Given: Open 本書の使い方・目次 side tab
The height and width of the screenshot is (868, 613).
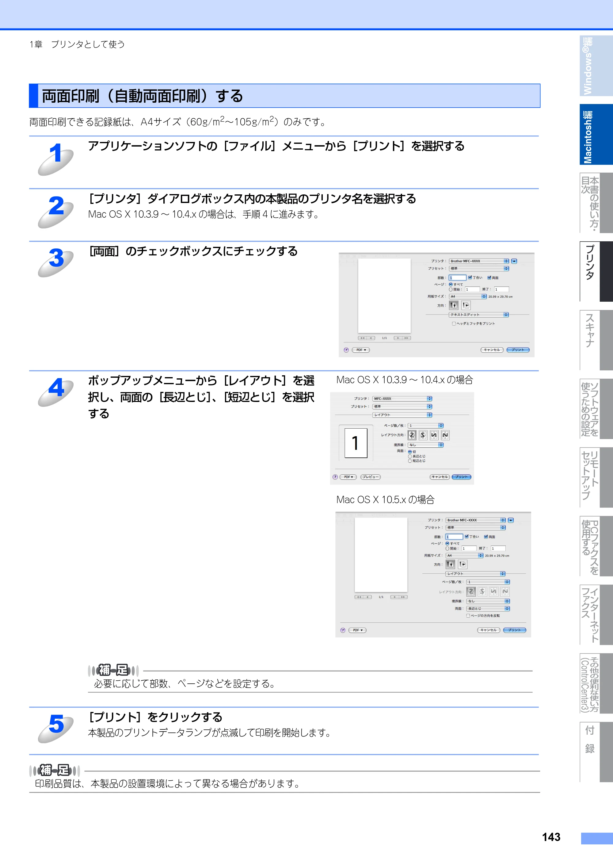Looking at the screenshot, I should click(x=596, y=203).
